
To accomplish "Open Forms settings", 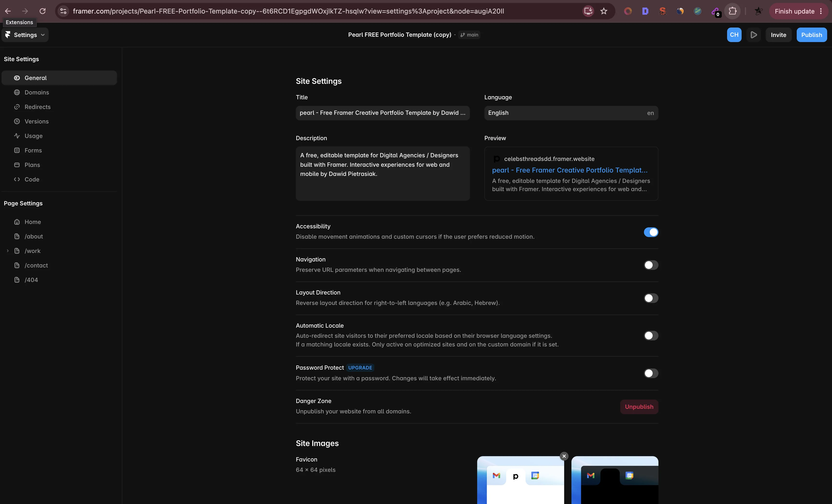I will (59, 150).
